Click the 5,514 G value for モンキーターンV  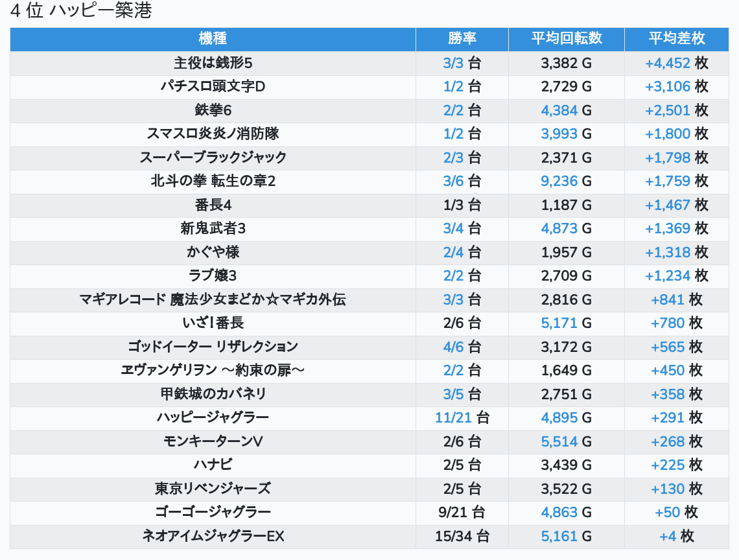tap(566, 441)
